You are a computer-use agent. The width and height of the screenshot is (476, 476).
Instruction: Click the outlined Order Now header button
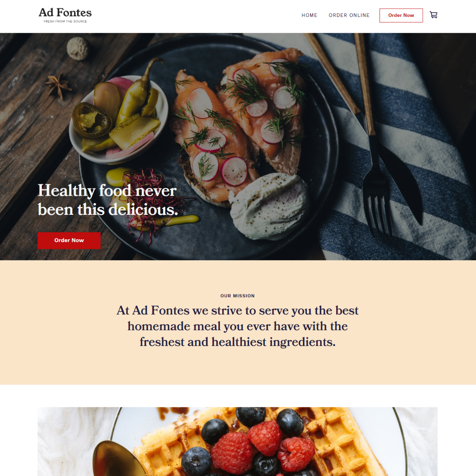pyautogui.click(x=401, y=15)
